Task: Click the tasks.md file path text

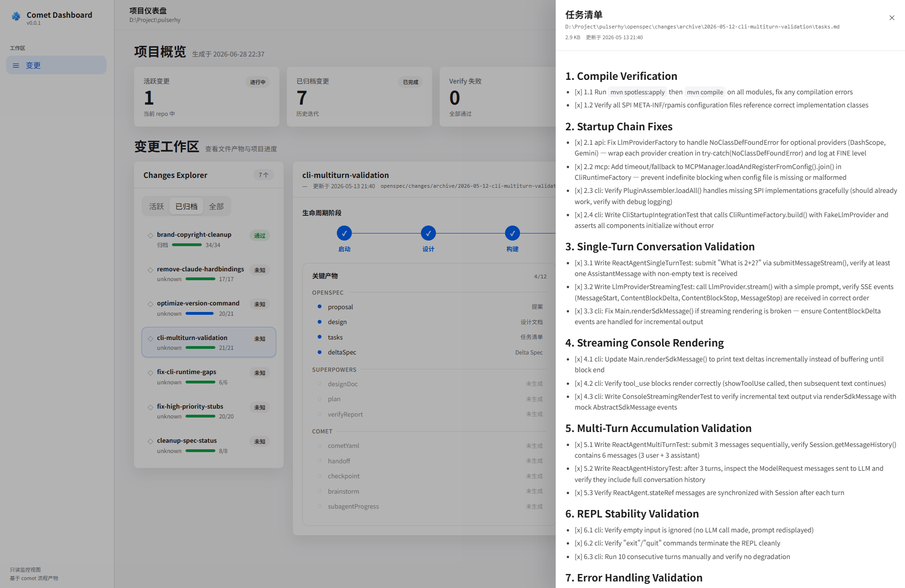Action: pyautogui.click(x=702, y=27)
